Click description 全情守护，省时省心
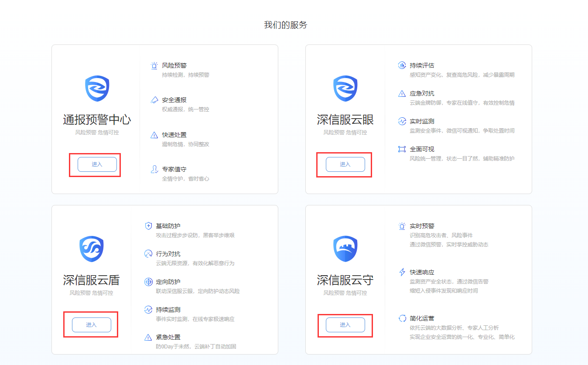This screenshot has height=365, width=588. (185, 179)
